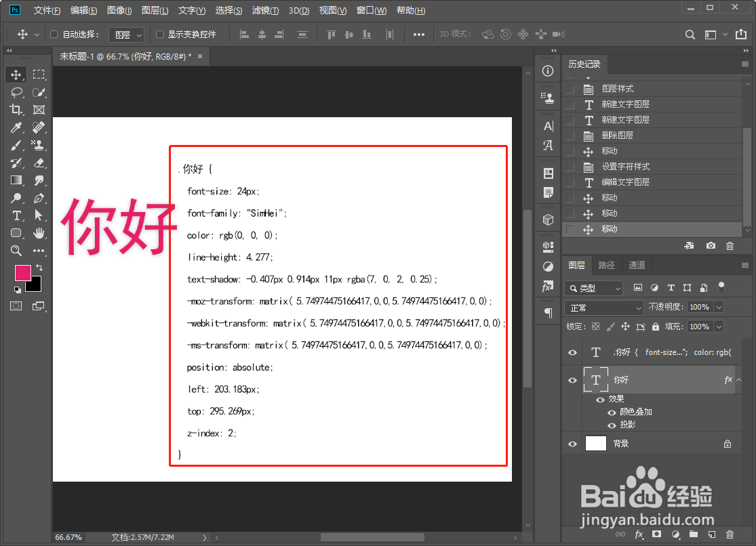The width and height of the screenshot is (756, 546).
Task: Select the Smudge tool
Action: pyautogui.click(x=39, y=180)
